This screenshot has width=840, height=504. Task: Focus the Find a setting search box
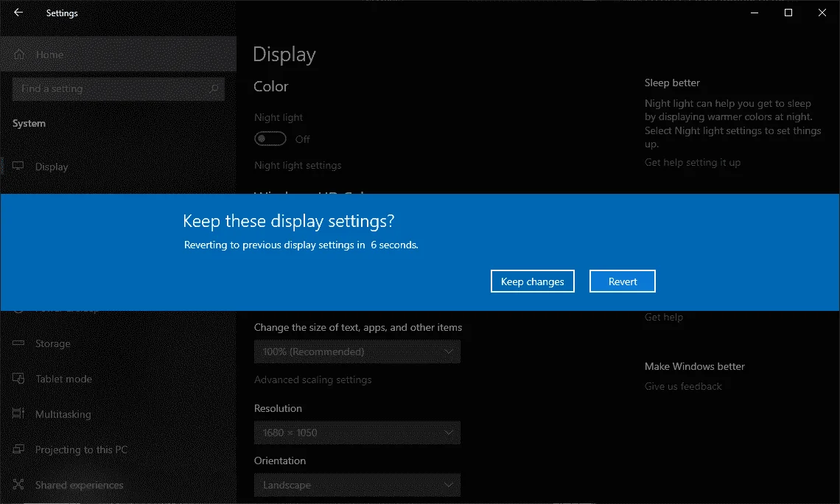point(119,88)
